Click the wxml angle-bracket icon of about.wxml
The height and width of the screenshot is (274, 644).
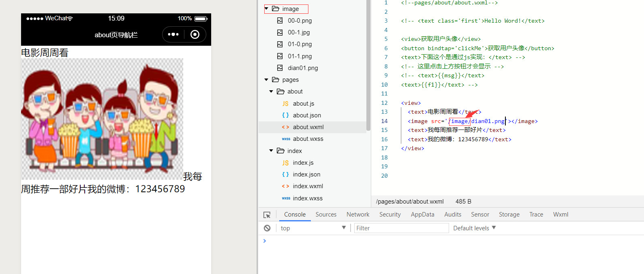285,127
